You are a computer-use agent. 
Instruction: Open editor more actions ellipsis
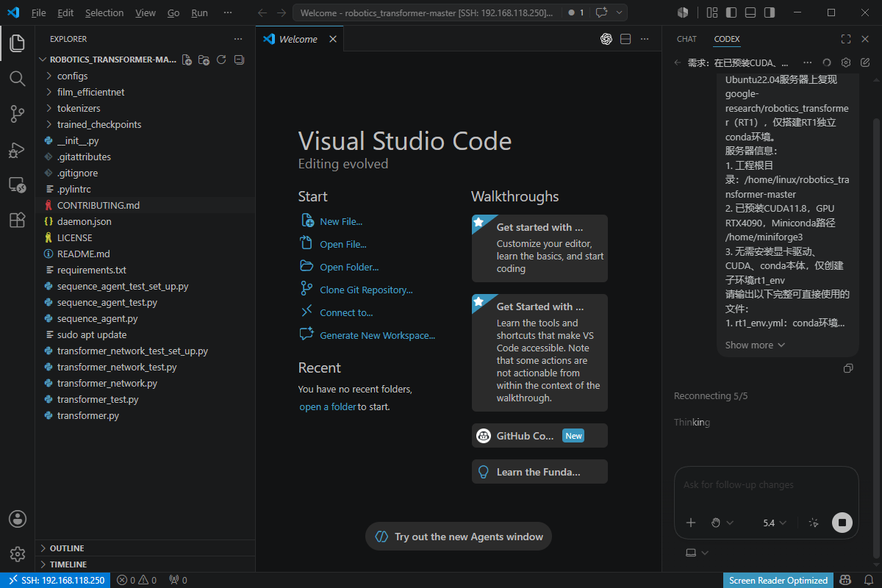[645, 39]
